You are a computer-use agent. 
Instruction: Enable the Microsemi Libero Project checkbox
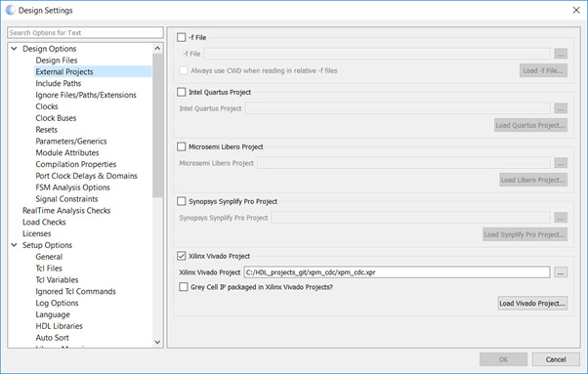pyautogui.click(x=182, y=146)
